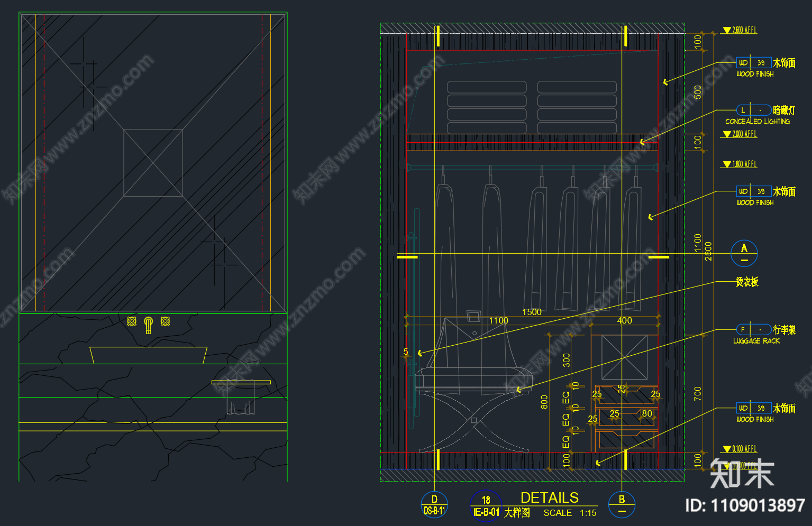812x526 pixels.
Task: Select the 1.800 A.F.F.L elevation marker
Action: coord(740,164)
